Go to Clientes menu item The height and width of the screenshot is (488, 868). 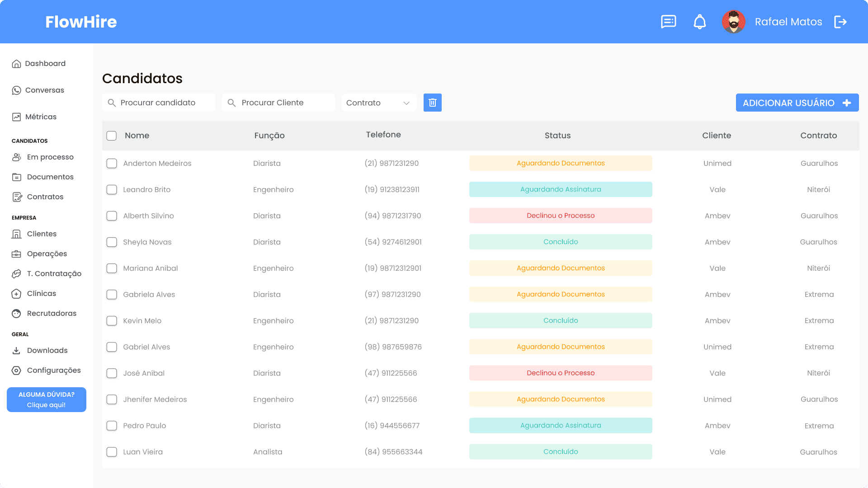point(42,234)
